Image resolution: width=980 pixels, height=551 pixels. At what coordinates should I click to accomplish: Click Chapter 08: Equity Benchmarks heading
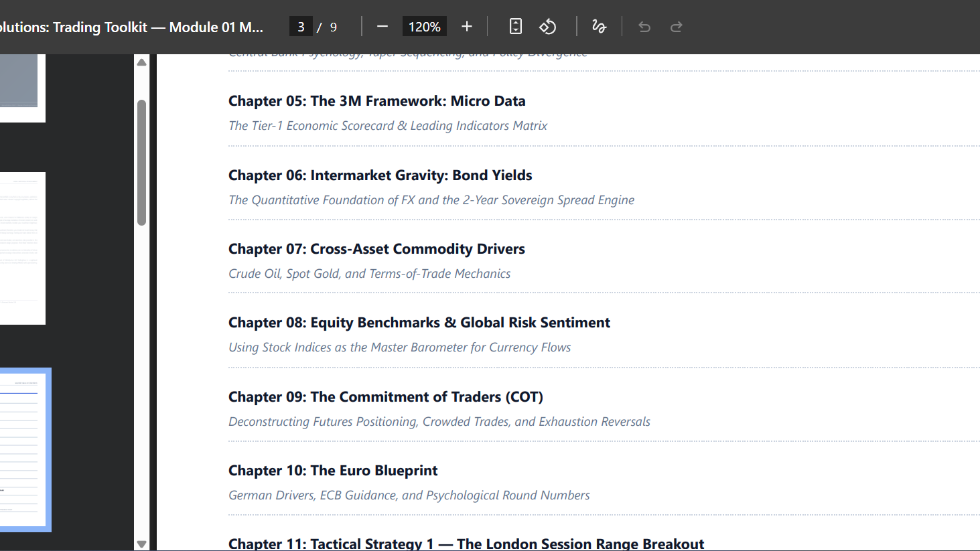click(x=419, y=323)
